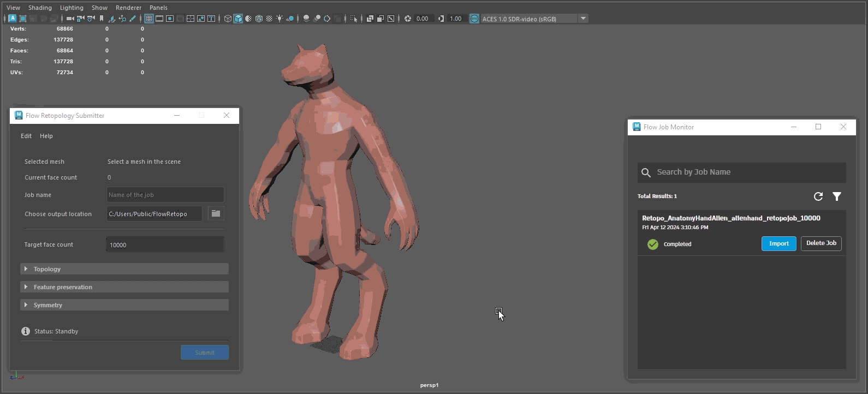This screenshot has width=868, height=394.
Task: Click the X-Ray icon
Action: [x=370, y=19]
